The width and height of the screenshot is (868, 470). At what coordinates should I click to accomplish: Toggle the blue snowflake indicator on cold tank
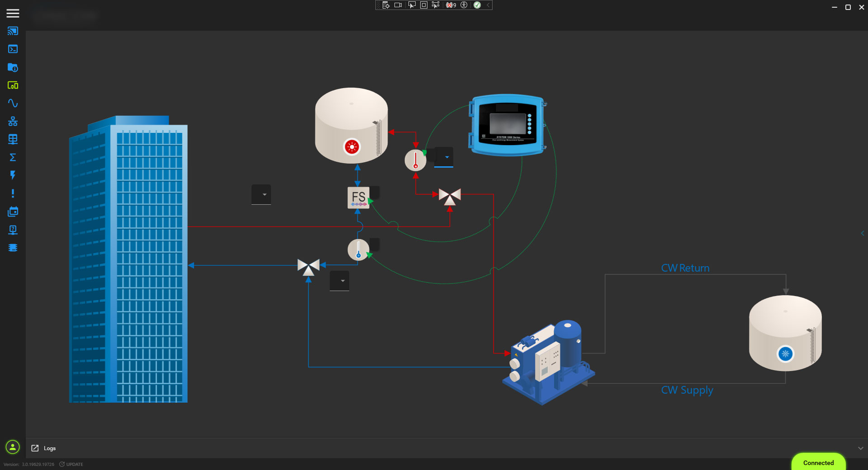pyautogui.click(x=785, y=354)
